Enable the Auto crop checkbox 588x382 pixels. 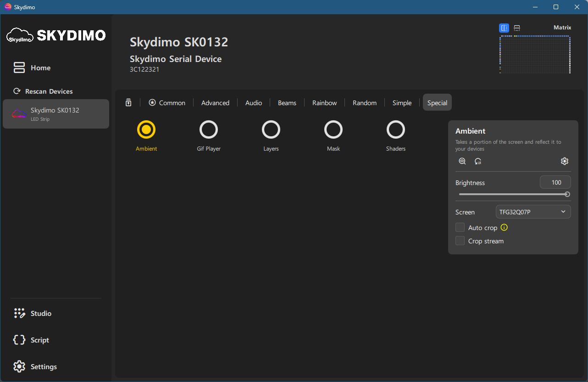(x=460, y=228)
